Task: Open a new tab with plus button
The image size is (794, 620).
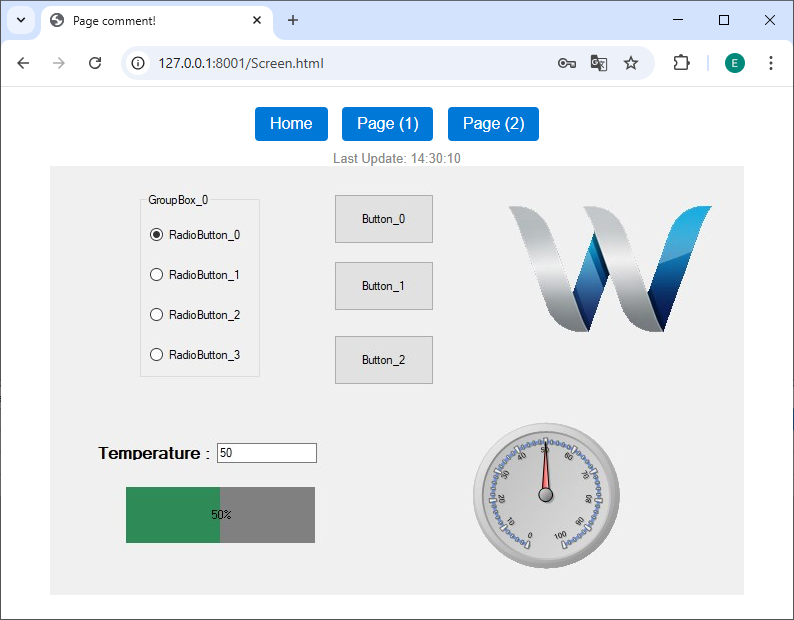Action: pos(293,20)
